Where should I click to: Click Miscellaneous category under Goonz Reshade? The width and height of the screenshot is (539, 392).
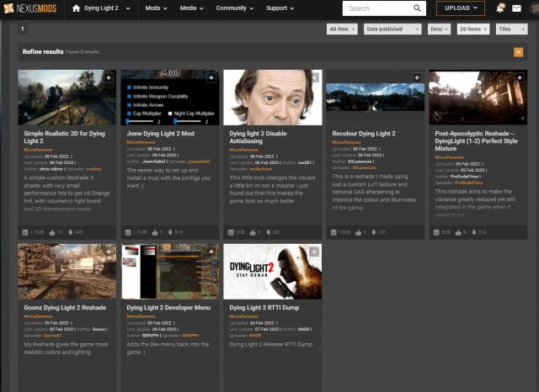click(x=38, y=316)
